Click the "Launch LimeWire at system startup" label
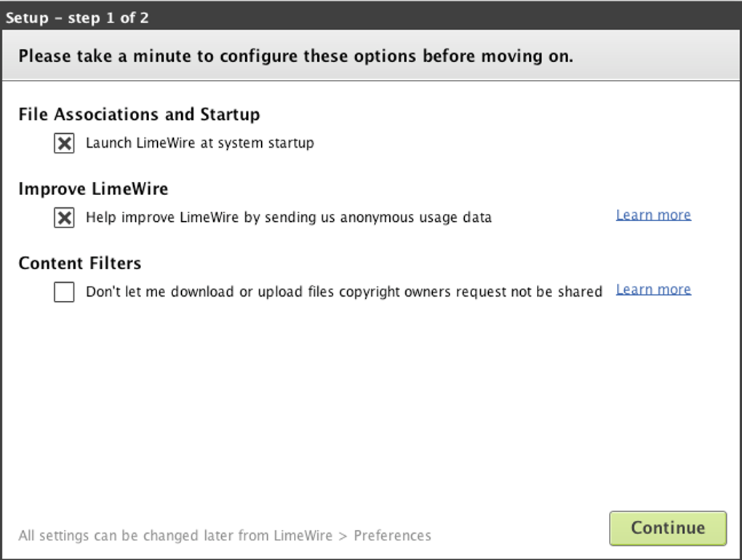 pos(199,143)
